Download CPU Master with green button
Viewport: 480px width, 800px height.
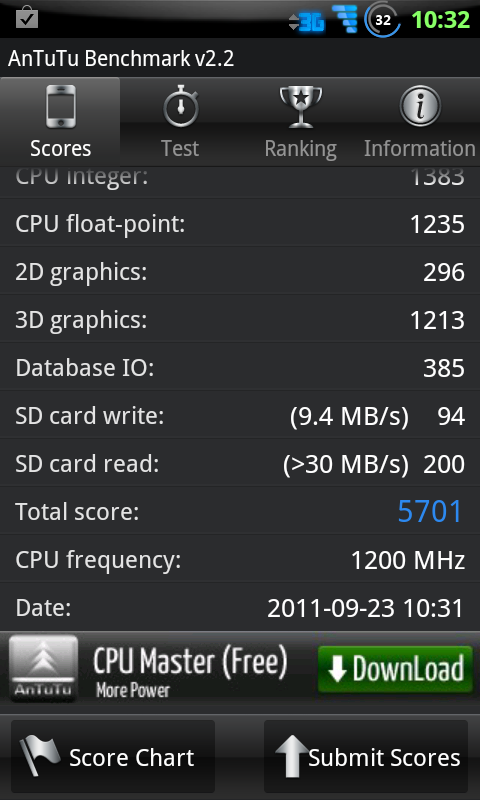(395, 669)
